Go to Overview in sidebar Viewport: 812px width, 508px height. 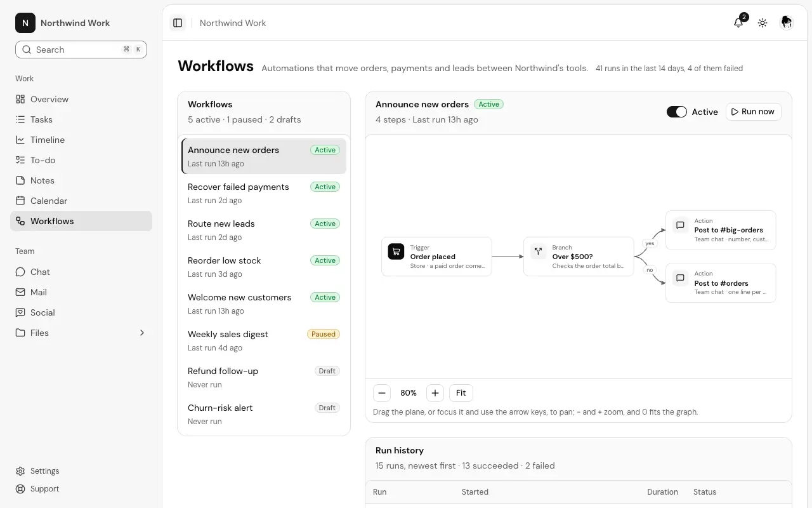[x=81, y=99]
